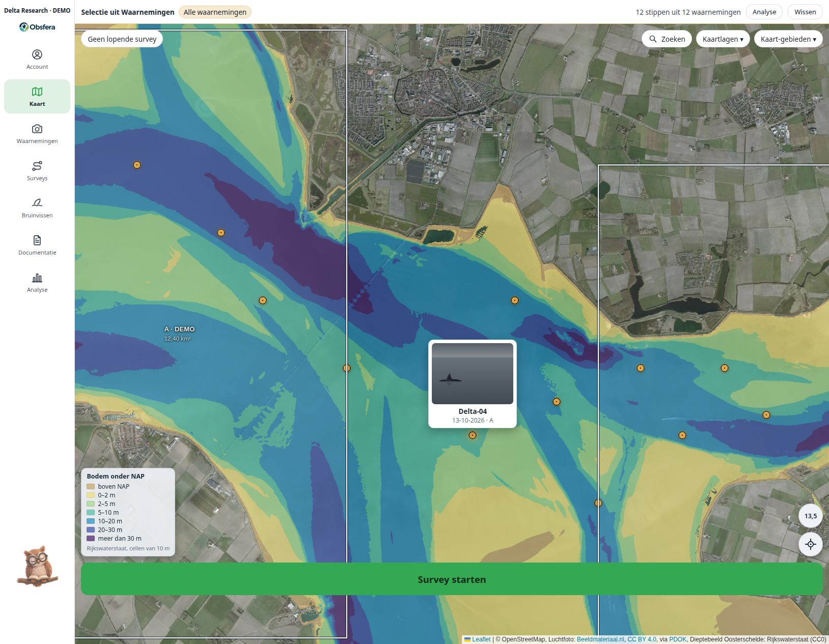Open the Leaflet attribution link
Viewport: 829px width, 644px height.
coord(477,639)
